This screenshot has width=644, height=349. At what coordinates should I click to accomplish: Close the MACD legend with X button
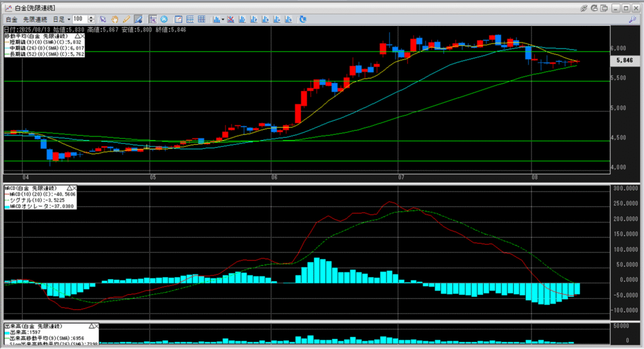tap(74, 188)
